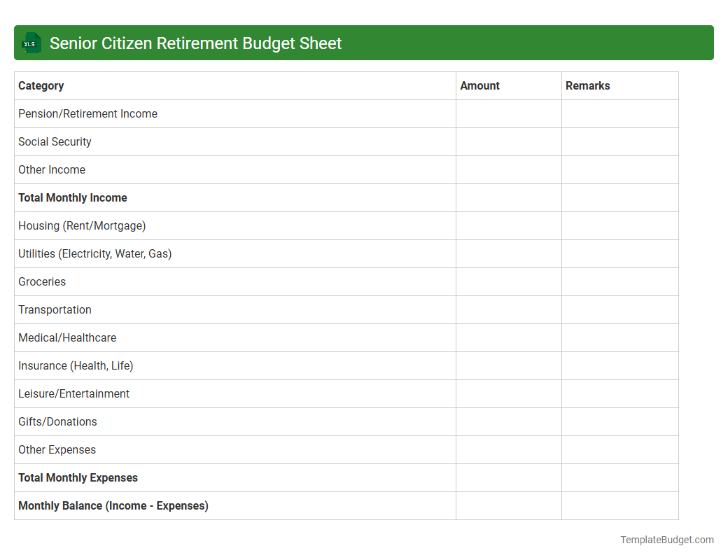
Task: Click the Remarks cell for Medical/Healthcare
Action: click(x=619, y=337)
